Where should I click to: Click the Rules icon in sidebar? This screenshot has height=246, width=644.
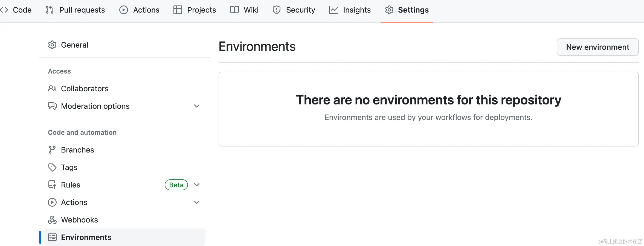(52, 185)
